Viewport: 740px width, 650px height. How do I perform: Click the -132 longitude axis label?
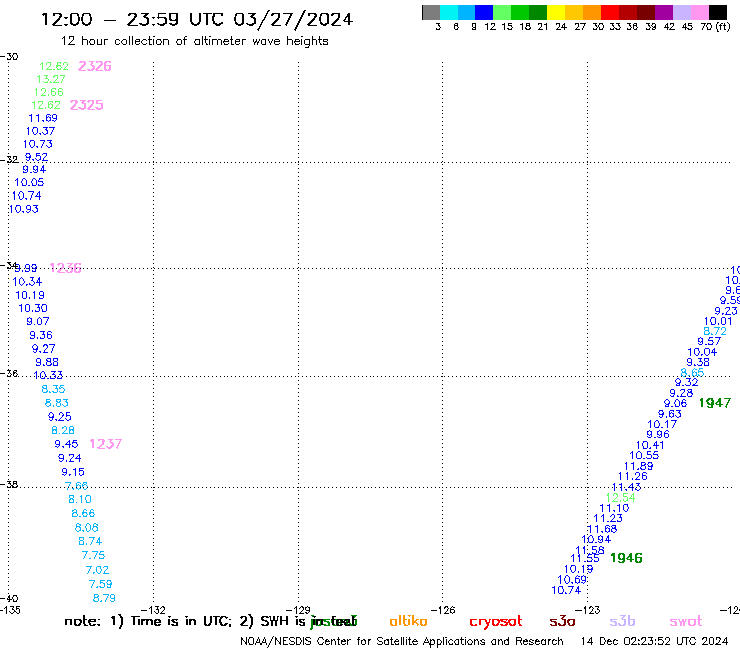coord(153,610)
